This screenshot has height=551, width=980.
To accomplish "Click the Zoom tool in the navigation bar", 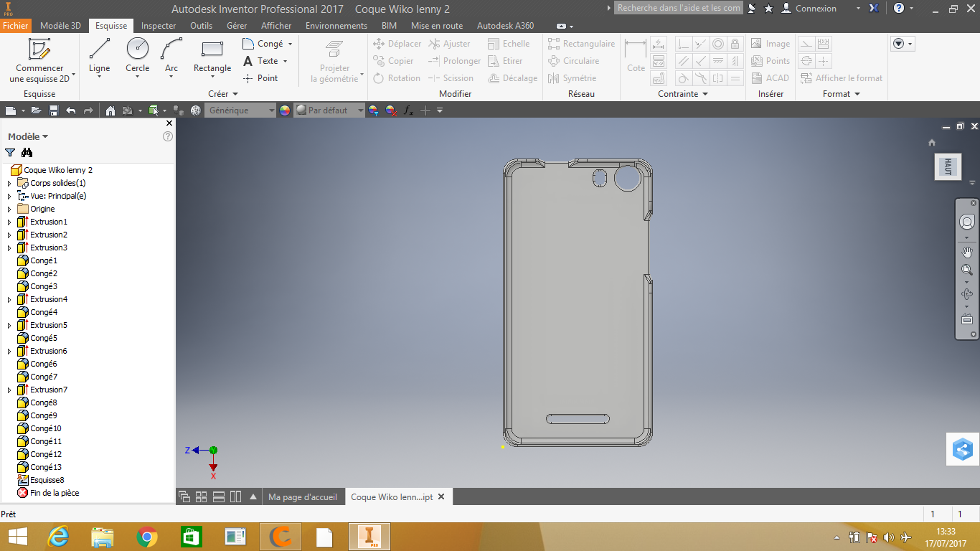I will (x=967, y=270).
